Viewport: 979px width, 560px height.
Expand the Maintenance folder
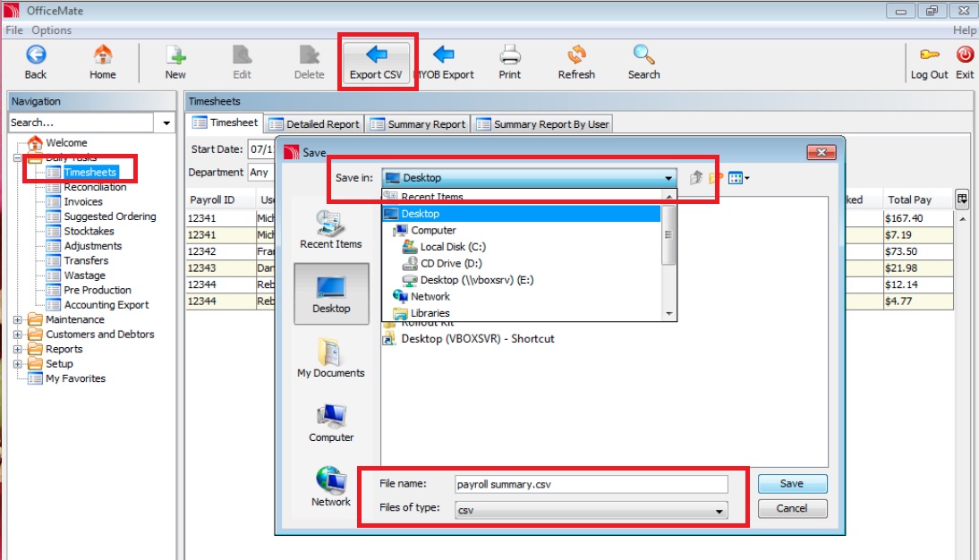coord(18,319)
